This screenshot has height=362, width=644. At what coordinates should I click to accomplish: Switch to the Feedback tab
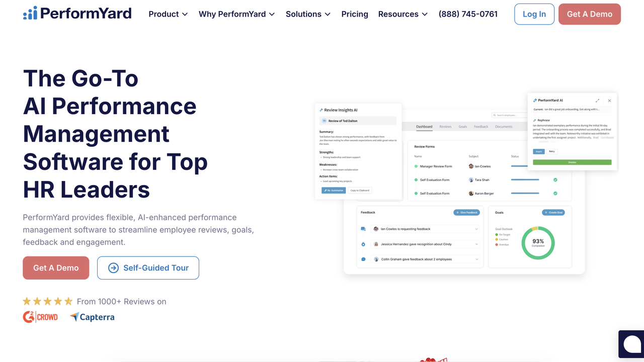[x=481, y=127]
